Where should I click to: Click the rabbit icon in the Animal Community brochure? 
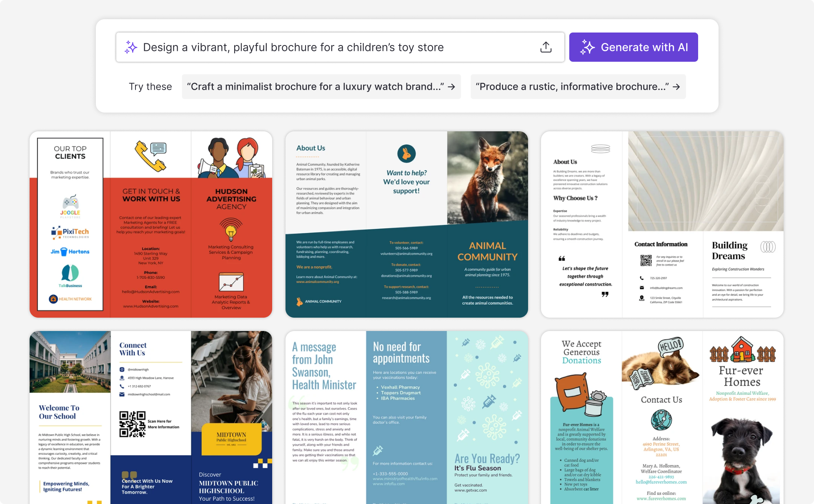[x=406, y=154]
